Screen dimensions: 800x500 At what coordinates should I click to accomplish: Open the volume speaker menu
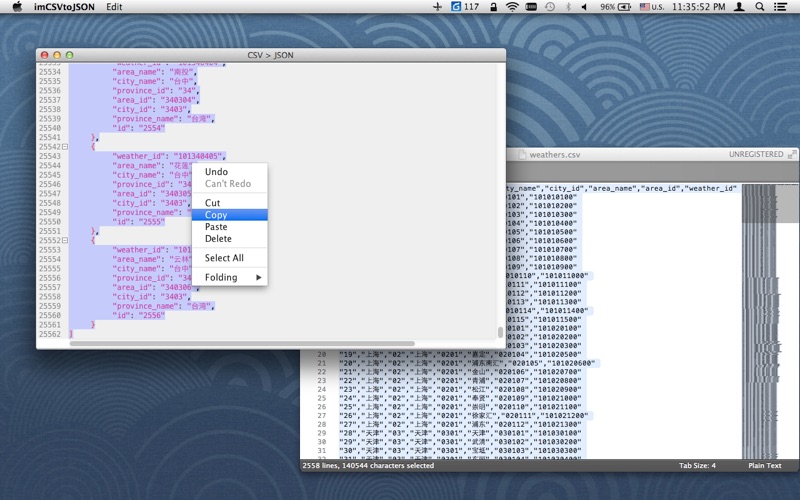pyautogui.click(x=584, y=7)
